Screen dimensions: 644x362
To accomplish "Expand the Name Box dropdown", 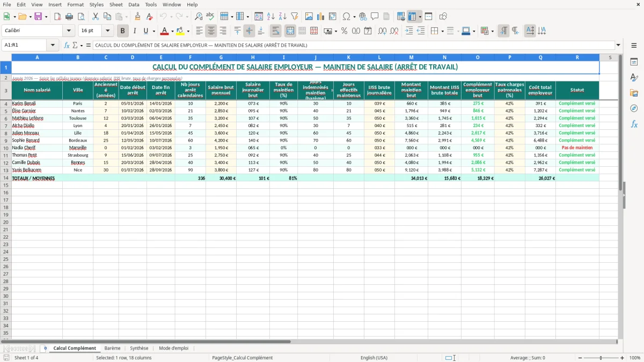I will 53,46.
